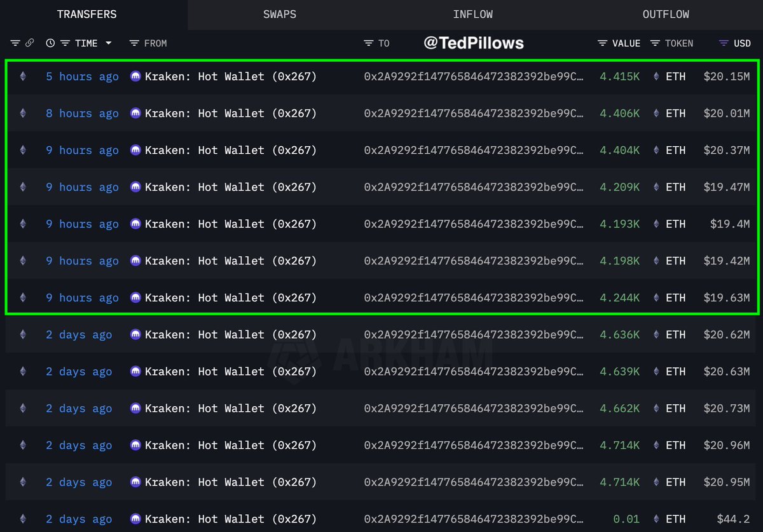763x532 pixels.
Task: Click ETH token icon on the 4.404K row
Action: point(656,150)
